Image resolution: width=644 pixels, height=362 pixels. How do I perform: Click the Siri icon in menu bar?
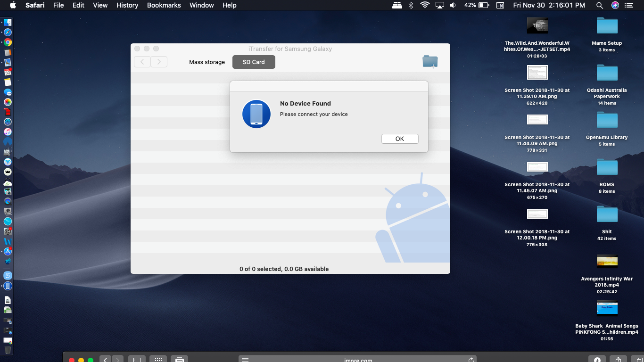tap(615, 5)
